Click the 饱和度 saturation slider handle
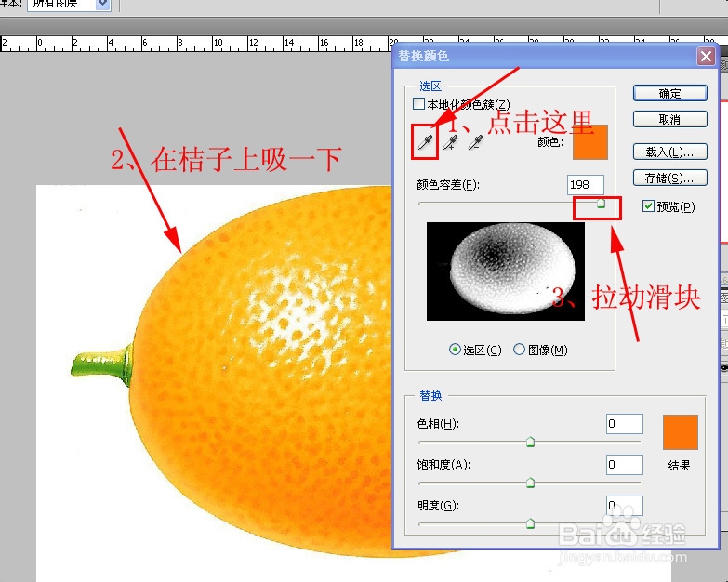 click(530, 483)
